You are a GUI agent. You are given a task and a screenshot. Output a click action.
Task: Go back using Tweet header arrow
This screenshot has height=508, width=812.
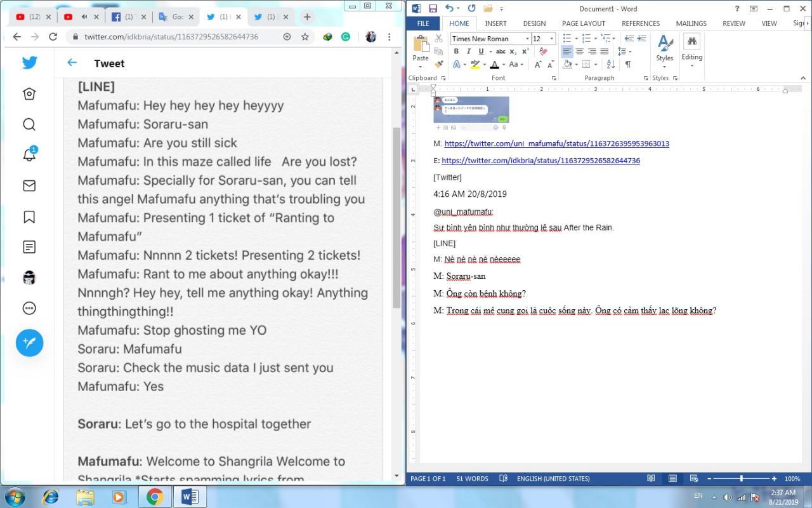tap(72, 63)
